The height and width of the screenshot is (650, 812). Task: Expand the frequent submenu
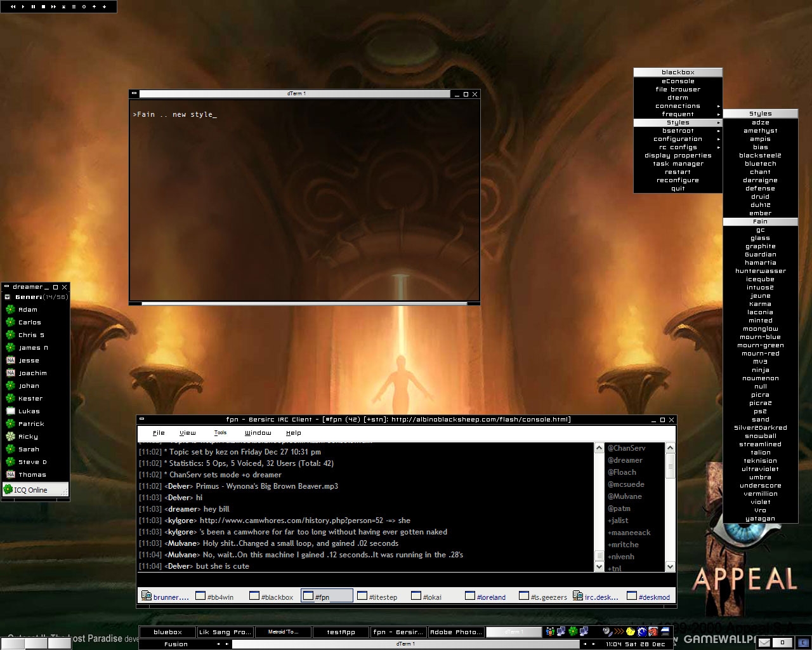click(x=678, y=114)
